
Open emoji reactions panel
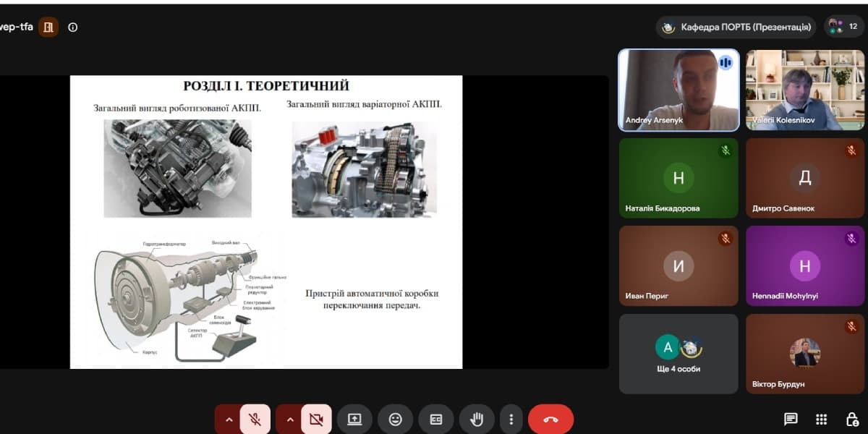pyautogui.click(x=395, y=419)
